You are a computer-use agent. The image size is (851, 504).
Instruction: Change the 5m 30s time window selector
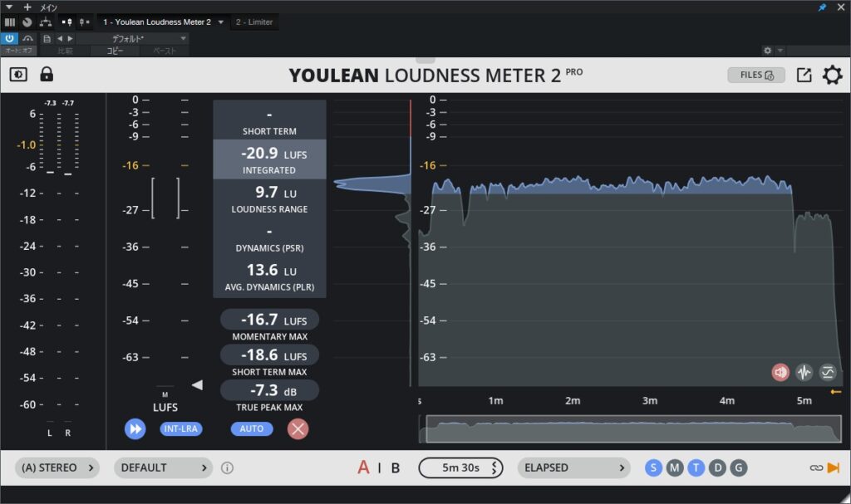(460, 467)
